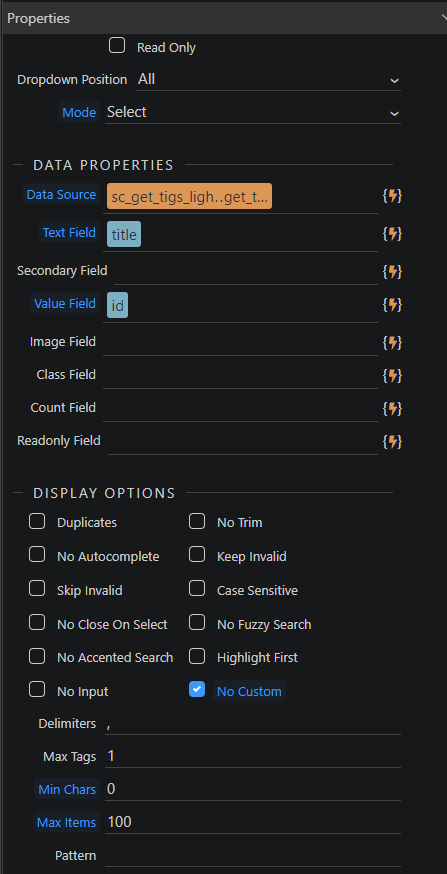The height and width of the screenshot is (874, 447).
Task: Click lightning bolt icon for Class Field
Action: coord(392,375)
